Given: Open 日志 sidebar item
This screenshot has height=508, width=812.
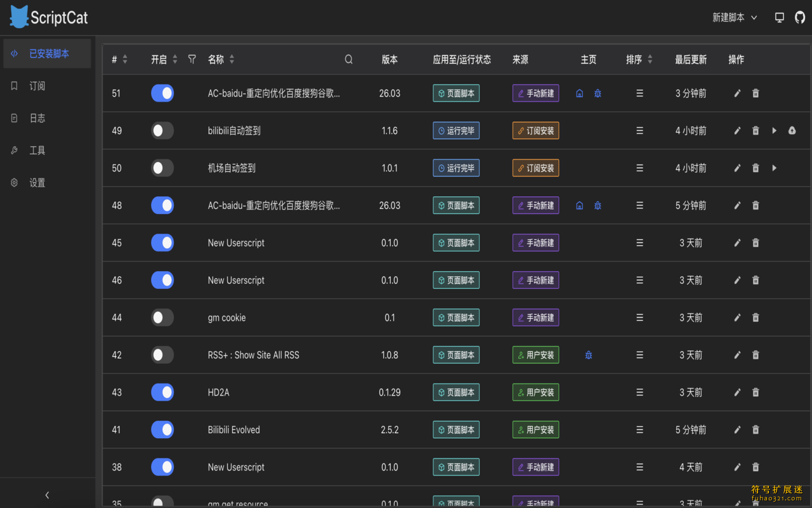Looking at the screenshot, I should (47, 118).
